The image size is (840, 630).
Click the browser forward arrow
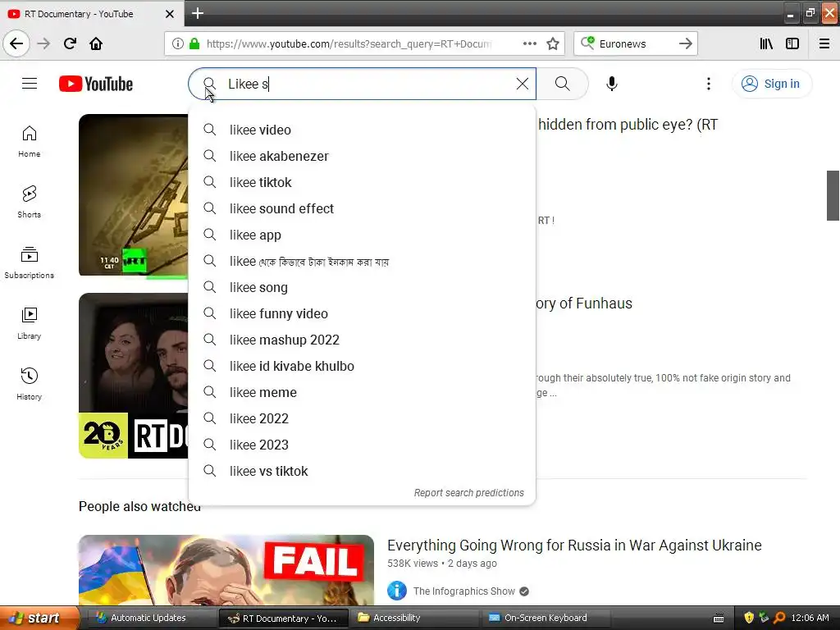click(43, 43)
